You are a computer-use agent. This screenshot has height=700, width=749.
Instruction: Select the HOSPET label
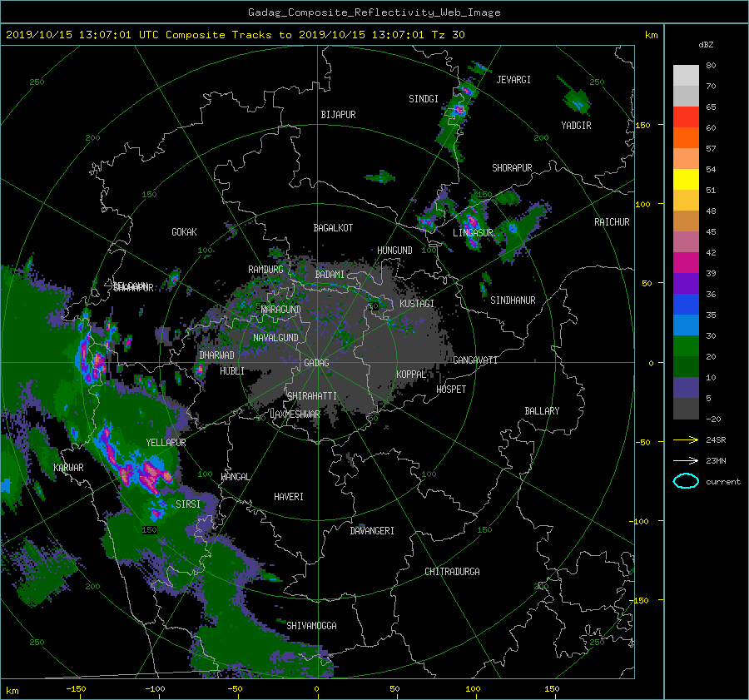click(451, 390)
